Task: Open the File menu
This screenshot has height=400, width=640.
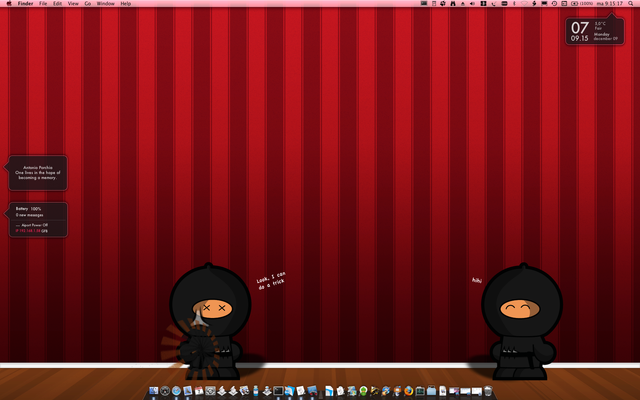Action: (43, 4)
